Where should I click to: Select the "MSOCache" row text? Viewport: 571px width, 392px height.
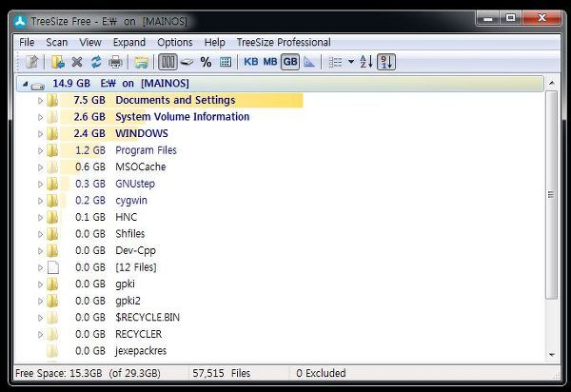[x=141, y=167]
